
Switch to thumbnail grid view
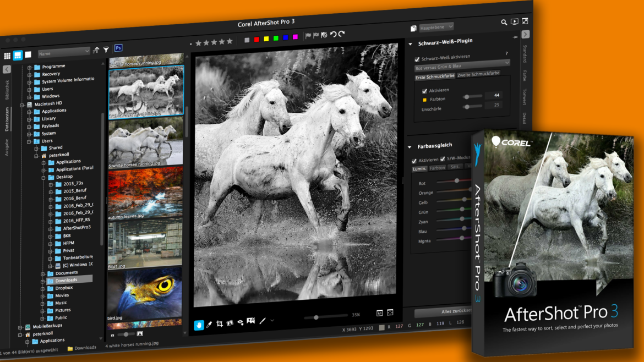(x=7, y=56)
